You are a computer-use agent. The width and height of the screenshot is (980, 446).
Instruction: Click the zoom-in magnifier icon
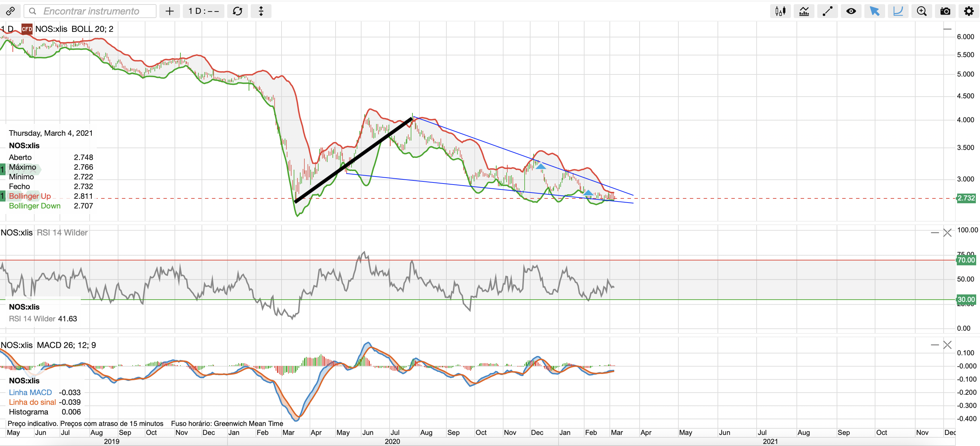click(x=921, y=11)
